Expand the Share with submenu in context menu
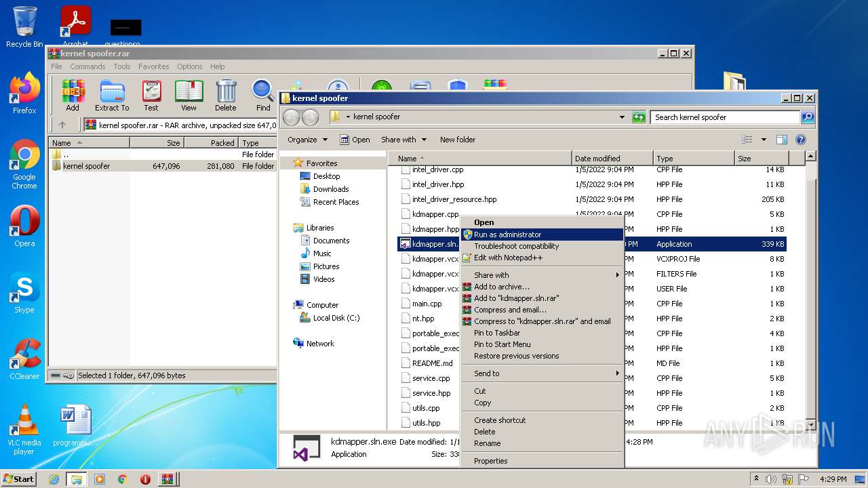 tap(542, 275)
